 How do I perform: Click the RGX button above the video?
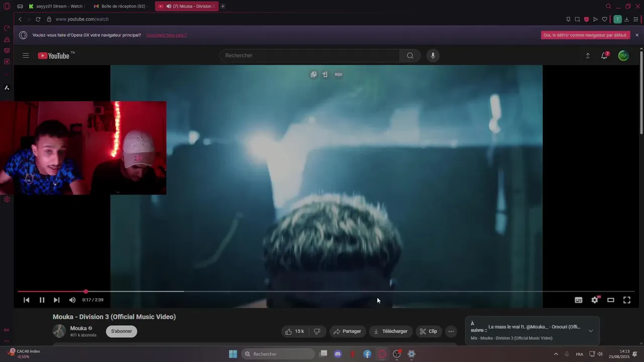tap(339, 74)
